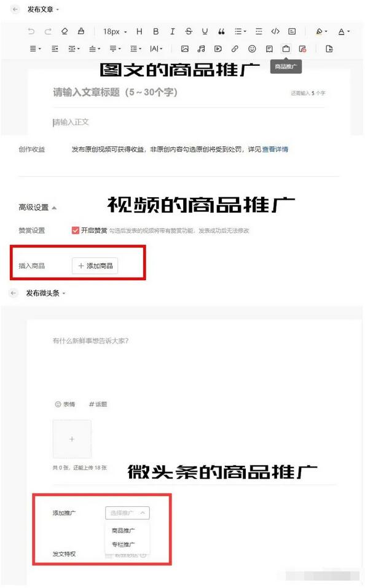
Task: Insert an emoji smiley icon
Action: pos(252,49)
